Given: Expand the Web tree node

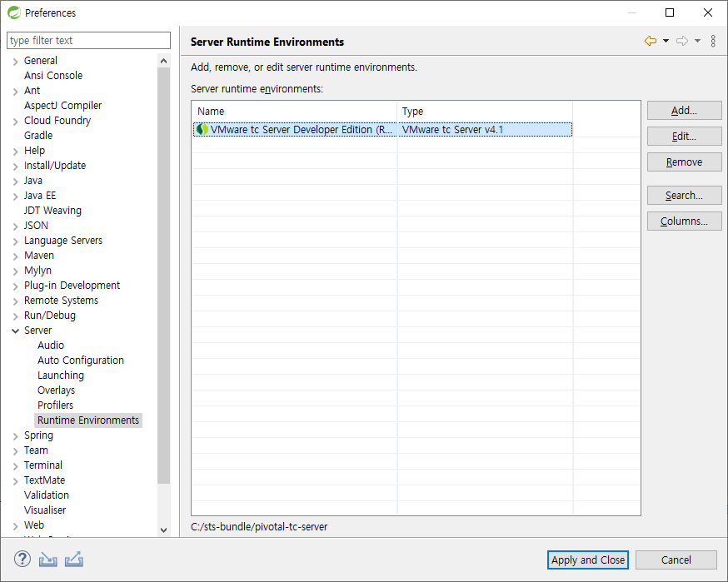Looking at the screenshot, I should coord(15,526).
